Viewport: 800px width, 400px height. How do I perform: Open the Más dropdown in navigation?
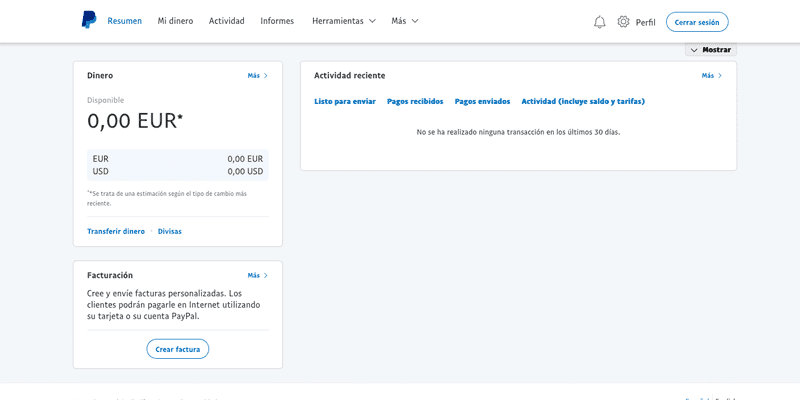tap(404, 21)
